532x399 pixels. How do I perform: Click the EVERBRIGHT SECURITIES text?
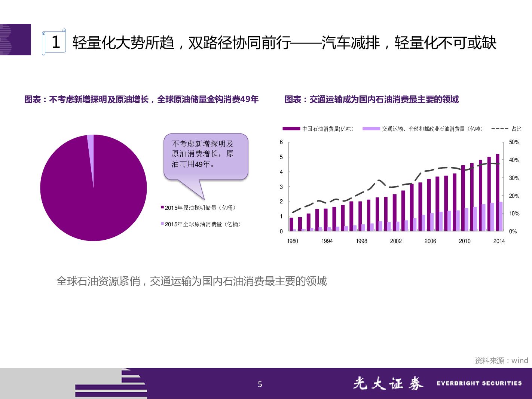point(479,383)
